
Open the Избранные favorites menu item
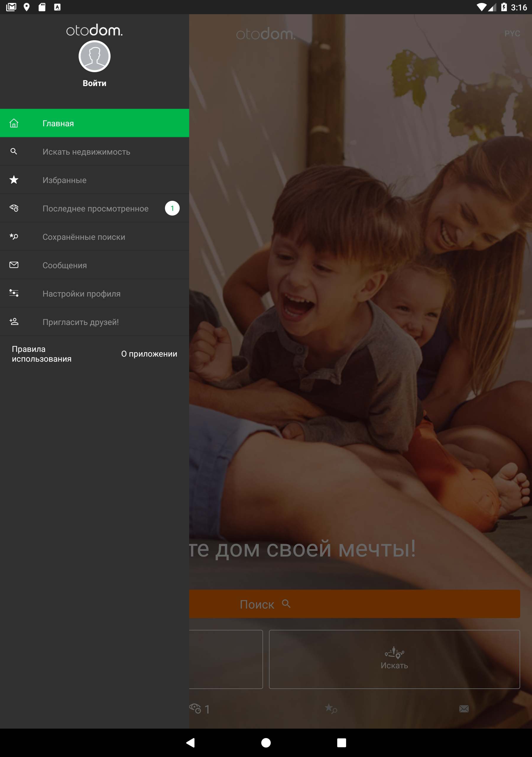pyautogui.click(x=95, y=180)
